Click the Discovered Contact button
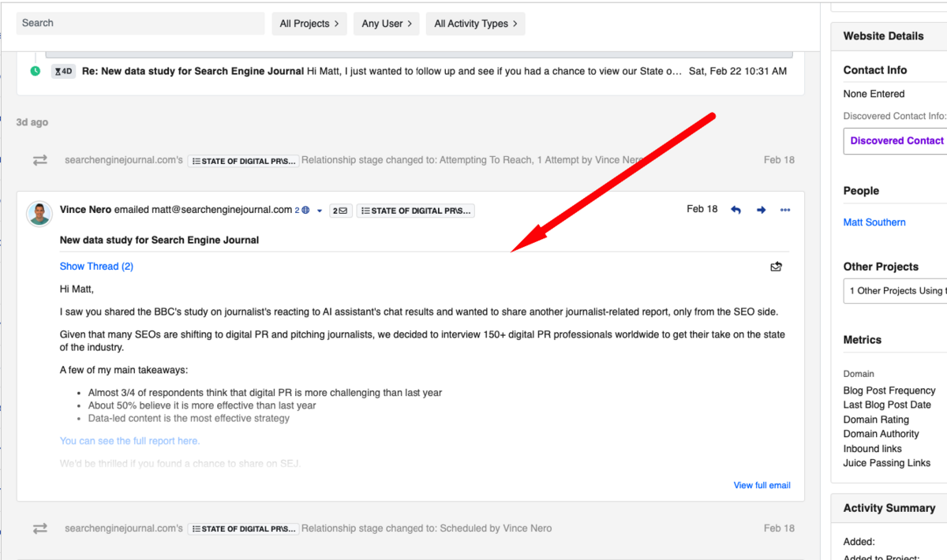947x560 pixels. click(x=897, y=141)
